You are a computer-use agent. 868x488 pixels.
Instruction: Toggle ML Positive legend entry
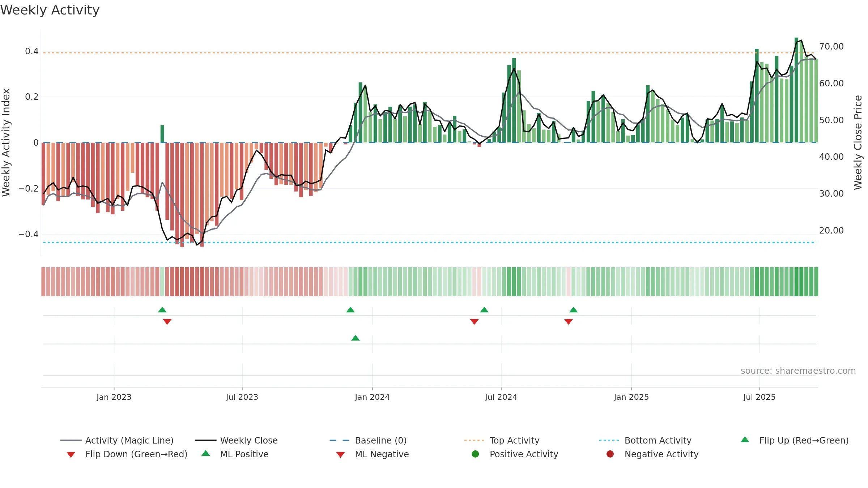(235, 454)
